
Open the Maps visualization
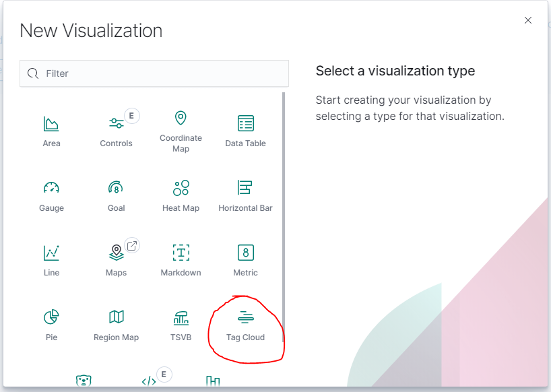coord(116,261)
